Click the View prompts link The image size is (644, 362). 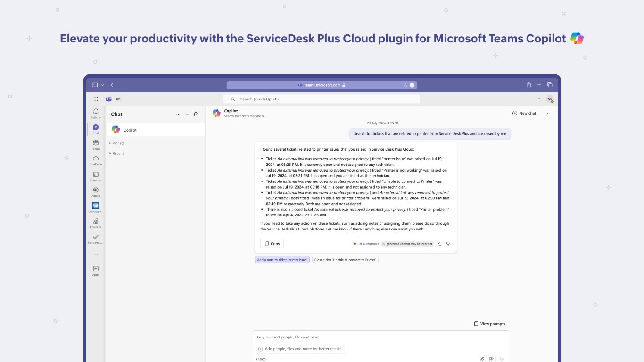point(489,324)
